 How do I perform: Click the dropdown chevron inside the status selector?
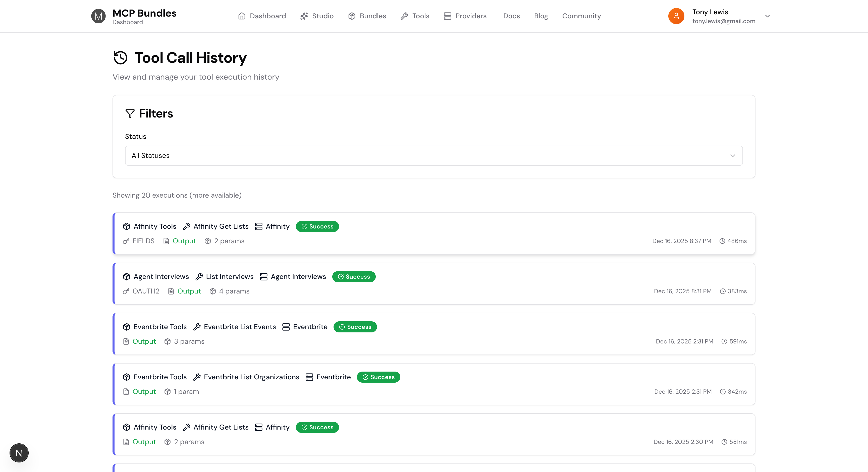[x=733, y=156]
